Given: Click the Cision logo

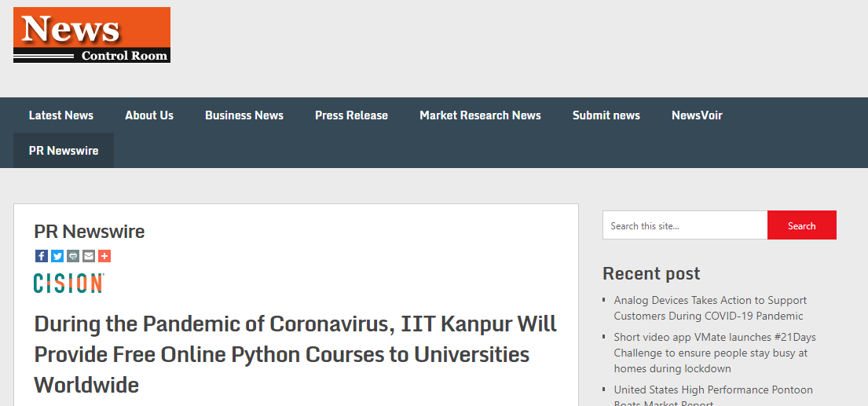Looking at the screenshot, I should pyautogui.click(x=68, y=283).
